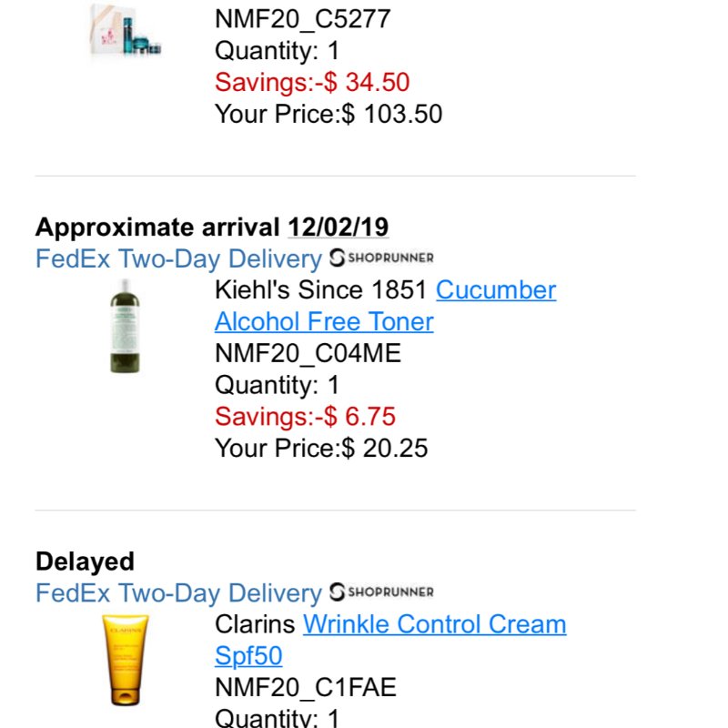Click the red Savings -$34.50 text
This screenshot has width=728, height=728.
pyautogui.click(x=312, y=82)
